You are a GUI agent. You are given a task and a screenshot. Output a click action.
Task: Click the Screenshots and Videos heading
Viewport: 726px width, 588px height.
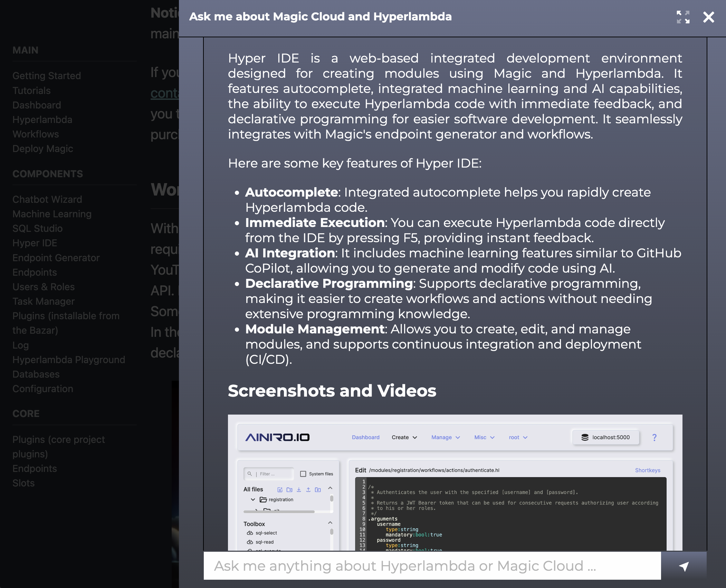pyautogui.click(x=332, y=391)
